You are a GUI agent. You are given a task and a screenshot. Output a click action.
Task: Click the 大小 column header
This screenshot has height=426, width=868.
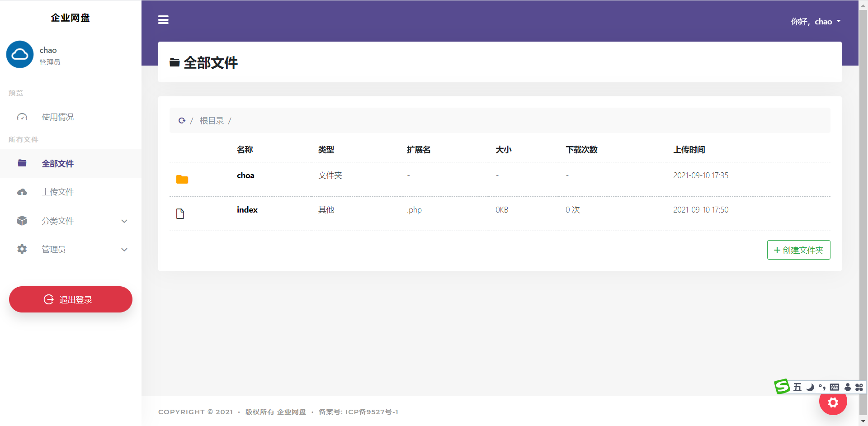504,150
